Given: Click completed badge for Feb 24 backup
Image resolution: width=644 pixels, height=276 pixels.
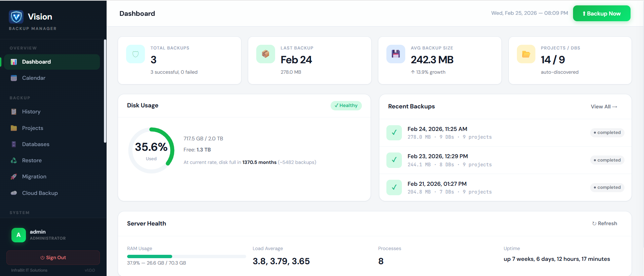Looking at the screenshot, I should pos(607,133).
